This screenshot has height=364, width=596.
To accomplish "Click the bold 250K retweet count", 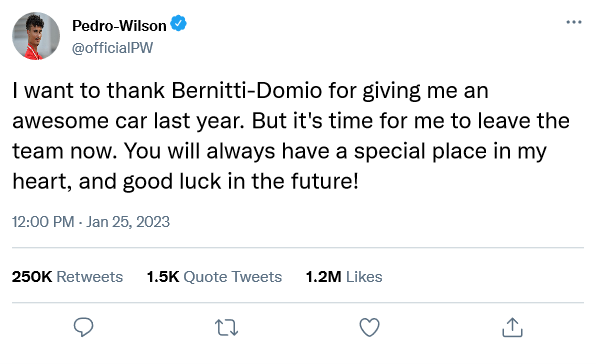I will 32,277.
